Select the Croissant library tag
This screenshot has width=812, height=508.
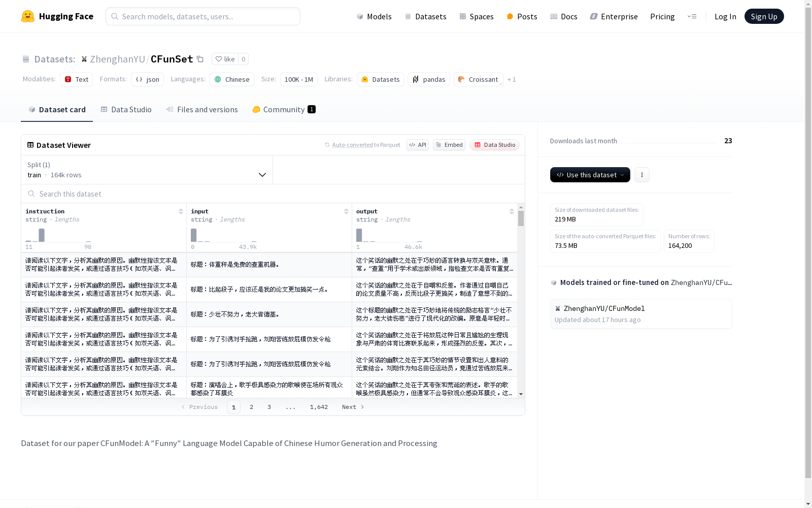click(478, 79)
